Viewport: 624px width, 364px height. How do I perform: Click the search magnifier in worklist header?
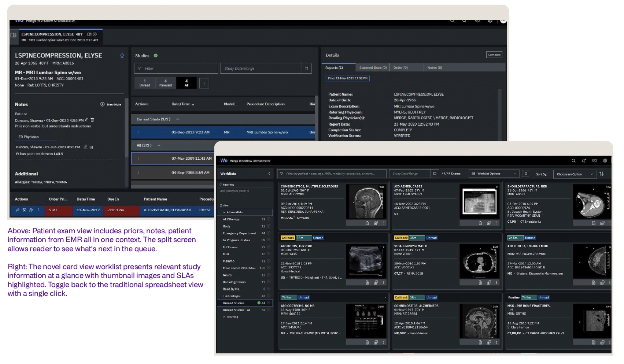pyautogui.click(x=573, y=161)
